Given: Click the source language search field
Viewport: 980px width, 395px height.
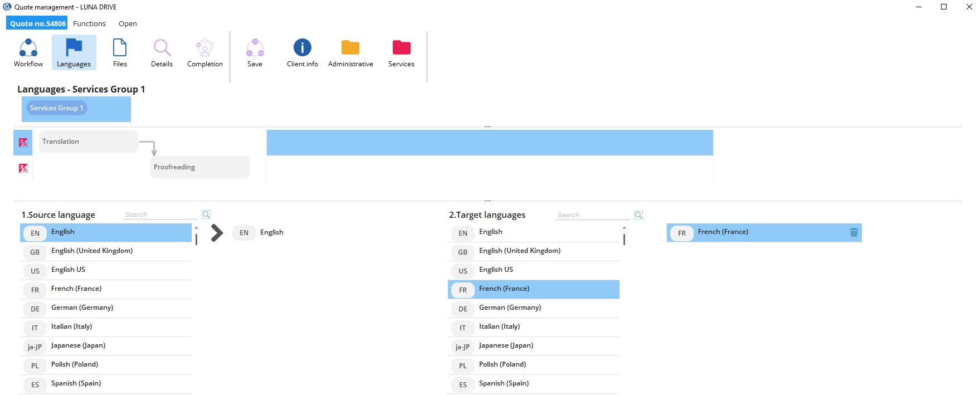Looking at the screenshot, I should pyautogui.click(x=160, y=214).
